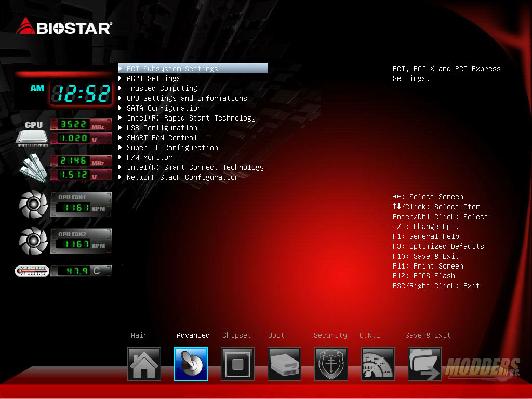Expand arrow beside Super IO Configuration

(120, 147)
